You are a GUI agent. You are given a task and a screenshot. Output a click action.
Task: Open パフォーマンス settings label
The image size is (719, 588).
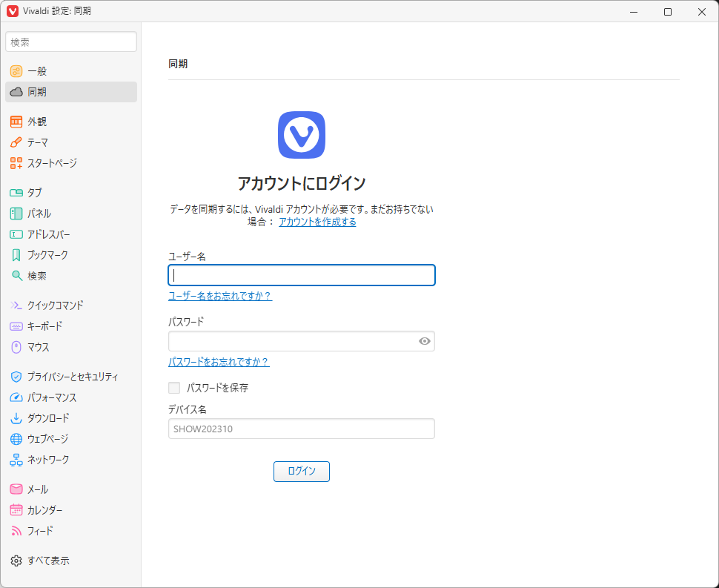point(52,397)
